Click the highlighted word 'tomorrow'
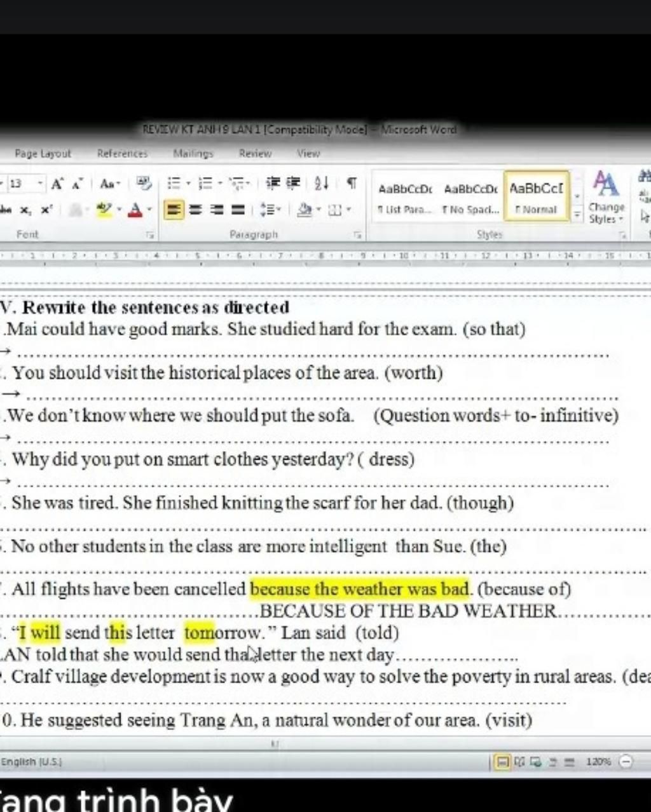 [223, 633]
